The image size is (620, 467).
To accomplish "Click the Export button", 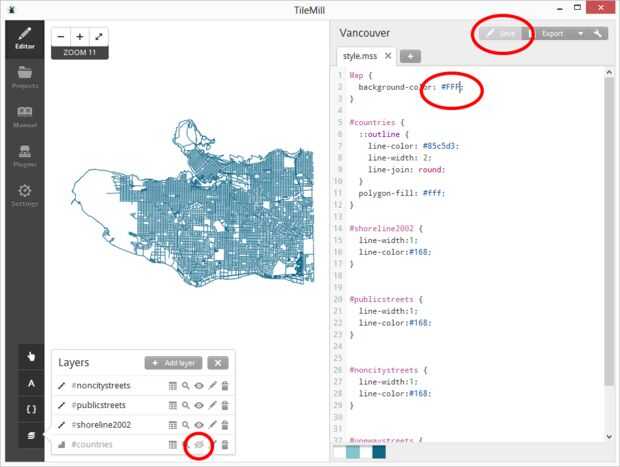I will (x=552, y=34).
